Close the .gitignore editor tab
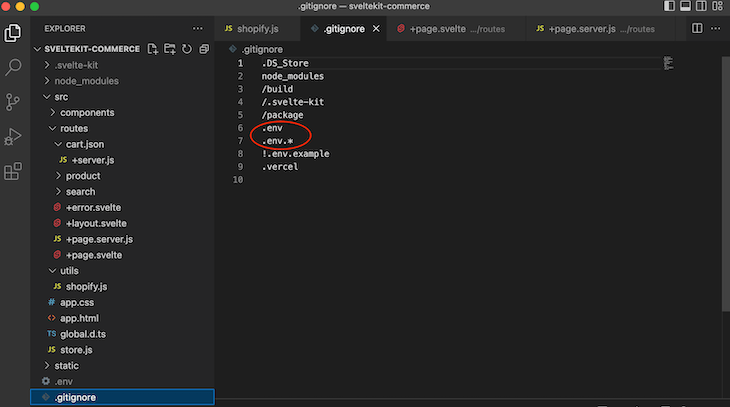This screenshot has width=730, height=407. tap(376, 29)
